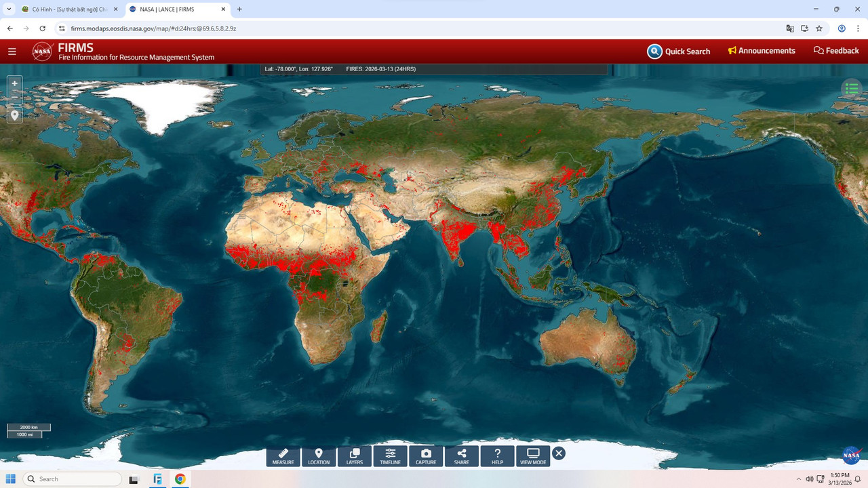Go back in browser history
The height and width of the screenshot is (488, 868).
point(9,28)
